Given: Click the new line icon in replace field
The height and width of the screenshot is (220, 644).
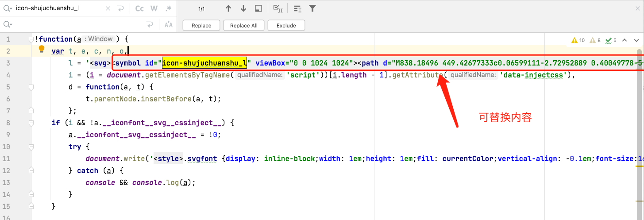Looking at the screenshot, I should (x=150, y=24).
